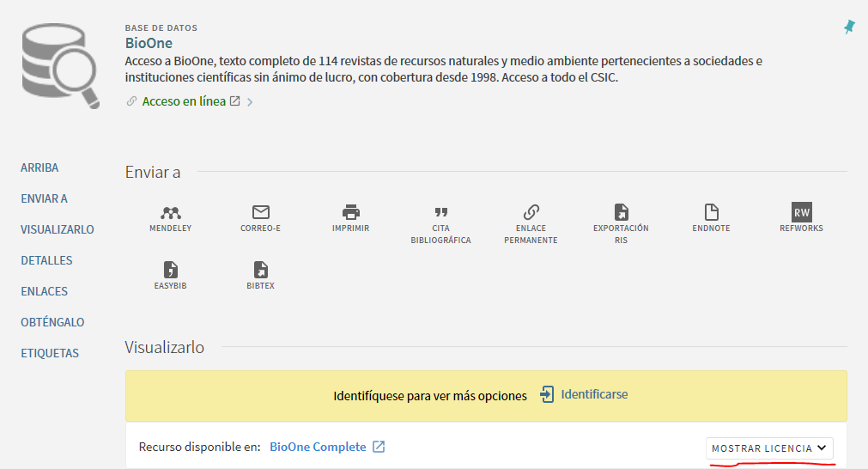
Task: Expand the Mostrar Licencia dropdown
Action: pyautogui.click(x=769, y=448)
